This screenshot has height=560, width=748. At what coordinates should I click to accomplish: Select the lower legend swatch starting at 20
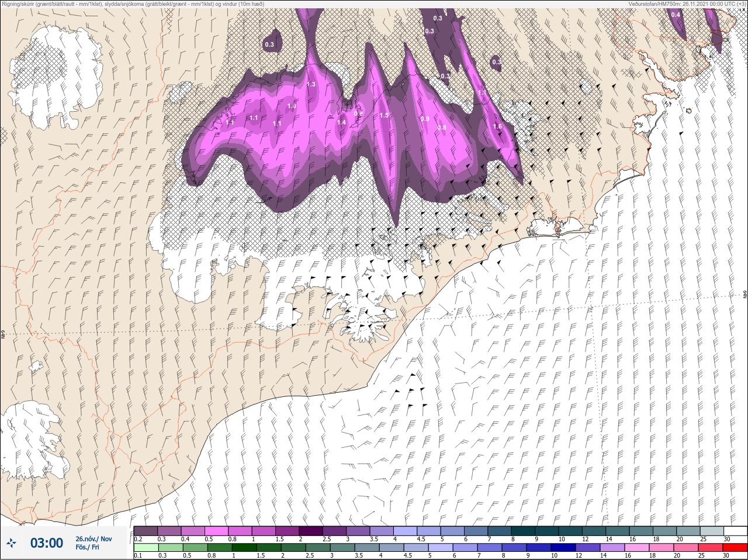click(x=686, y=548)
